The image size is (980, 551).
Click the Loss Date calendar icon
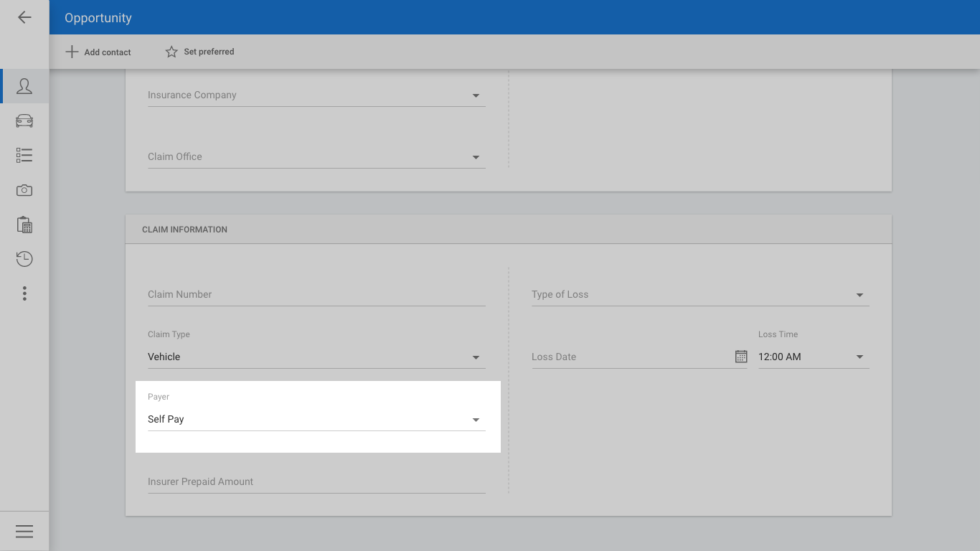coord(741,357)
